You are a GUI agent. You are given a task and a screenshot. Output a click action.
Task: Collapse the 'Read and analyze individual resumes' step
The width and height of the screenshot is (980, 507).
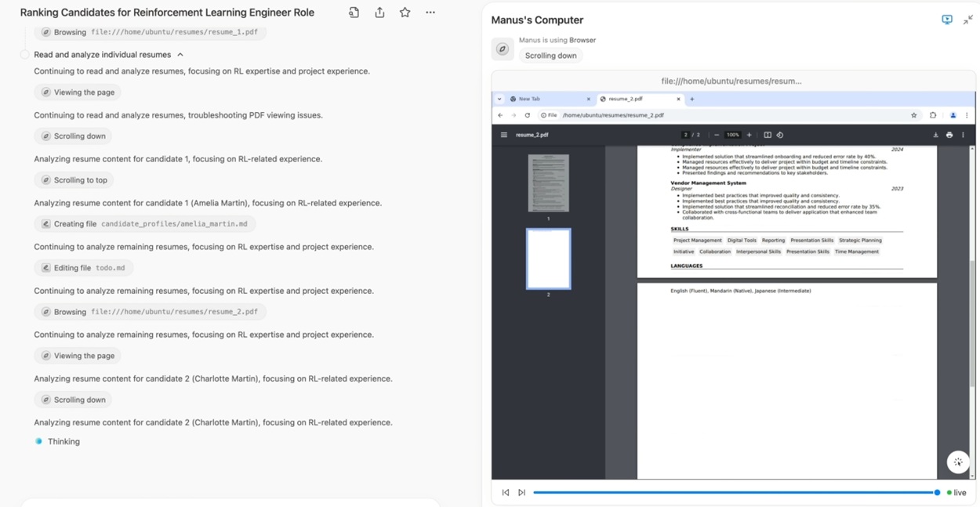[x=180, y=55]
